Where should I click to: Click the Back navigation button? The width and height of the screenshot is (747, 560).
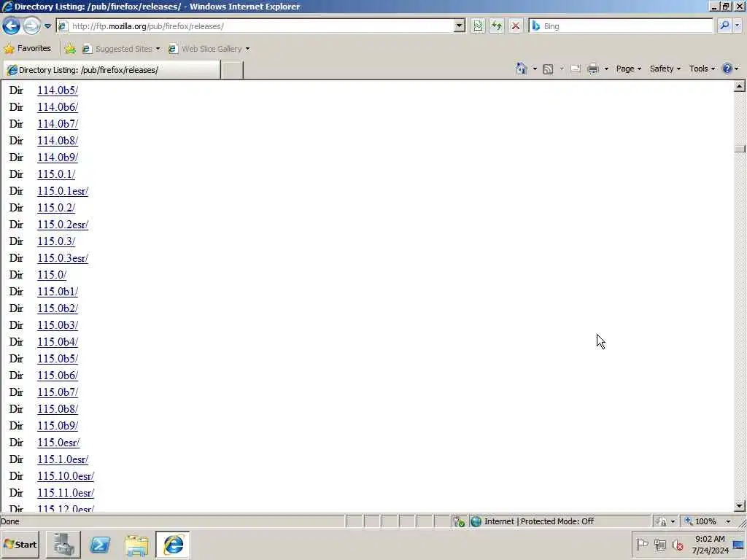(x=12, y=26)
